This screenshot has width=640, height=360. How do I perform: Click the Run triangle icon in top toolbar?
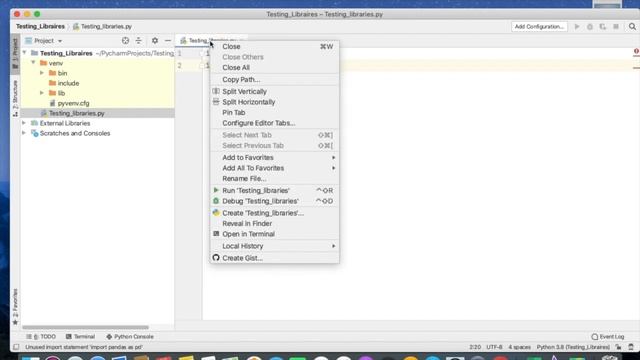click(577, 27)
